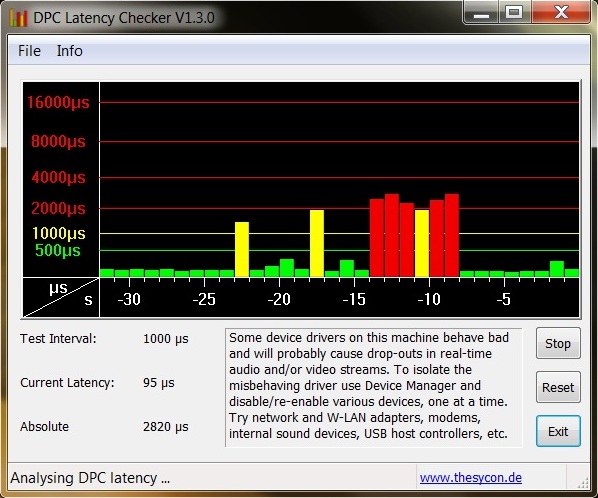Viewport: 598px width, 498px height.
Task: Click the 95 µs current latency value
Action: pyautogui.click(x=159, y=382)
